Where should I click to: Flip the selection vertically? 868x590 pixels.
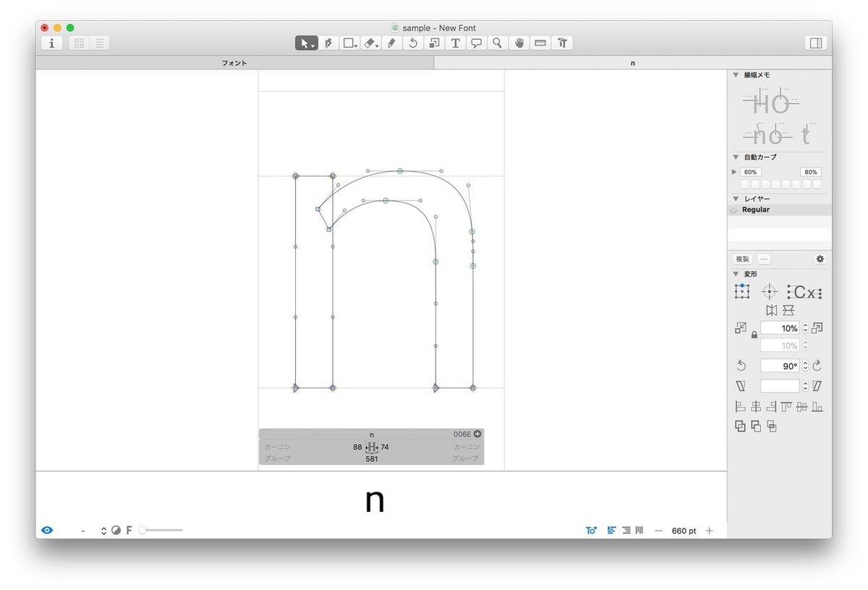[788, 310]
